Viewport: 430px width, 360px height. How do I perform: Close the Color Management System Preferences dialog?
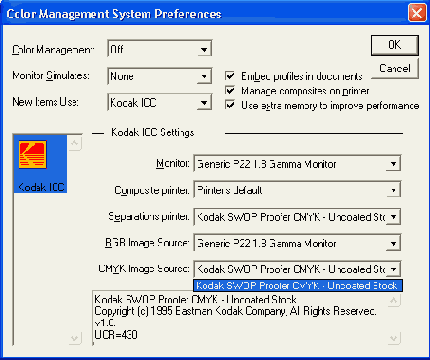(417, 13)
